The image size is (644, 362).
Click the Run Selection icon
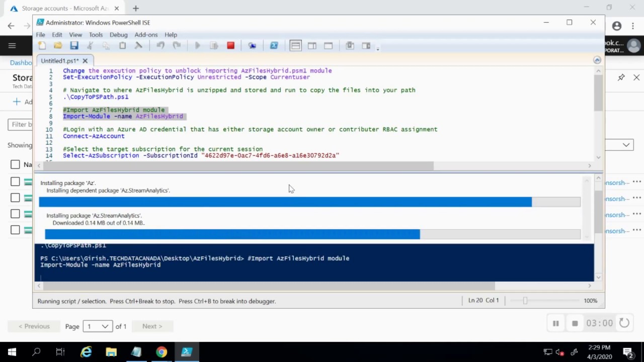214,46
